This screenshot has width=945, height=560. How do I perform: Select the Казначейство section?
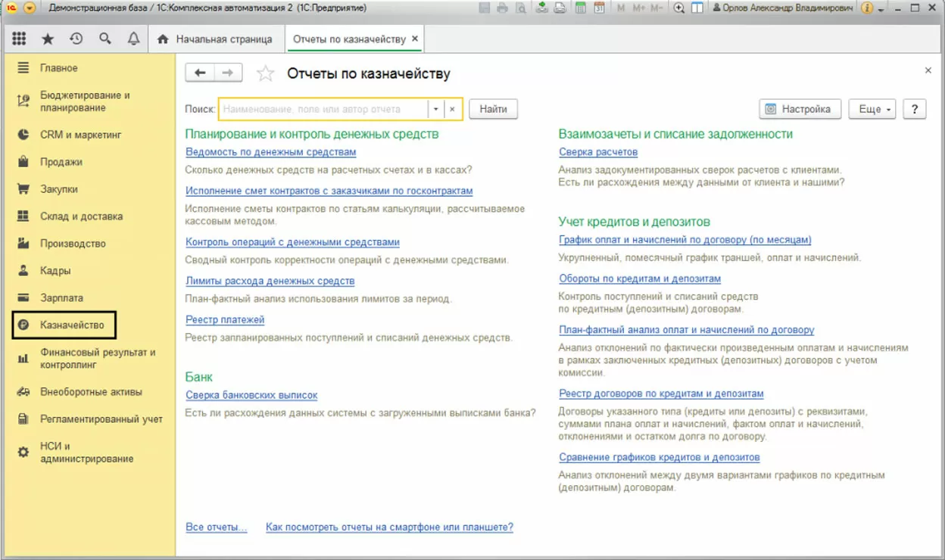point(64,325)
